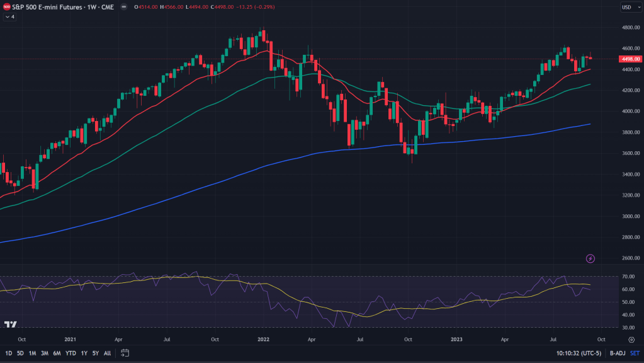Select the 6M time range
644x363 pixels.
(x=57, y=353)
